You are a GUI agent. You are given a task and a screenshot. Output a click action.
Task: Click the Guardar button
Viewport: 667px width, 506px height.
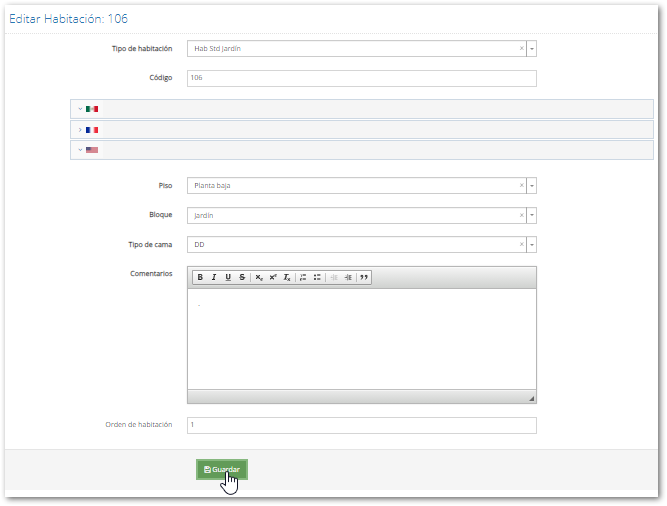221,469
